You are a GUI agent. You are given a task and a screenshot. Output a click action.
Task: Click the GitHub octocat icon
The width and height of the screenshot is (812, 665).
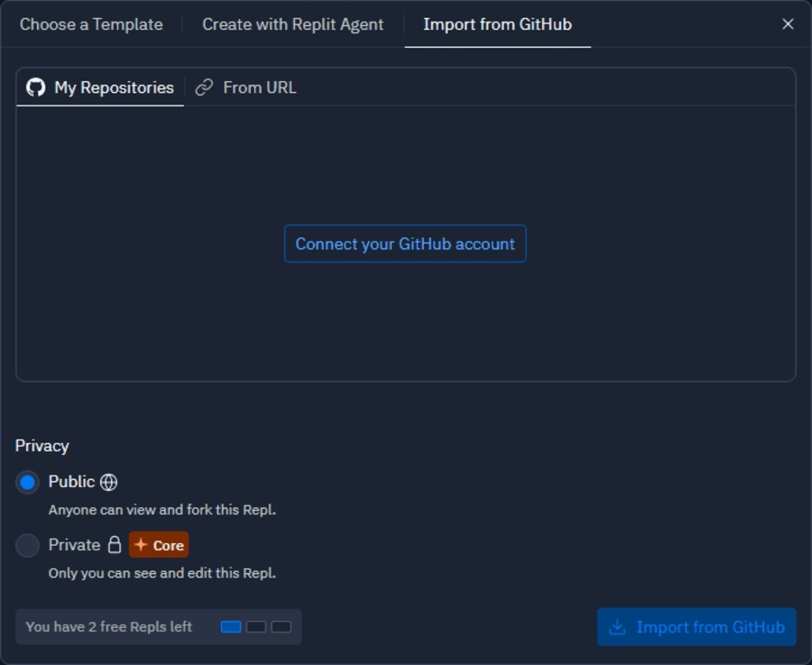[x=36, y=88]
